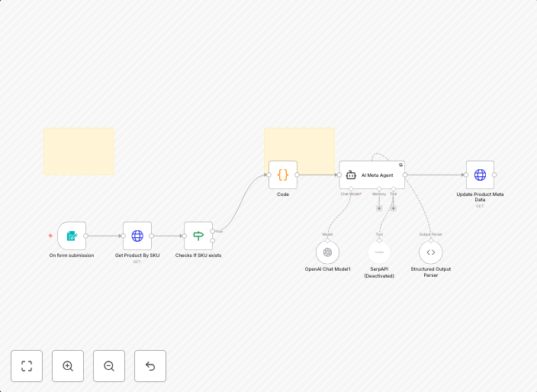This screenshot has width=537, height=392.
Task: Open the Update Product Meta Data node
Action: [480, 175]
